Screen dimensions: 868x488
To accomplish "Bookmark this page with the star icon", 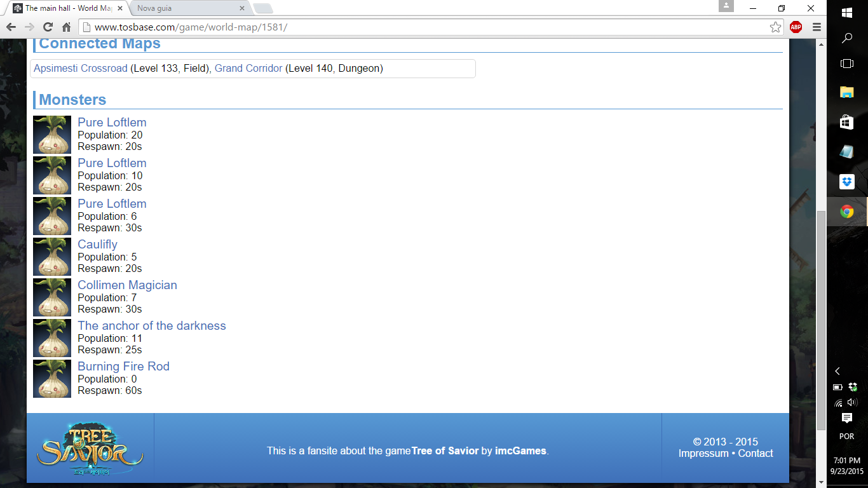I will [775, 27].
